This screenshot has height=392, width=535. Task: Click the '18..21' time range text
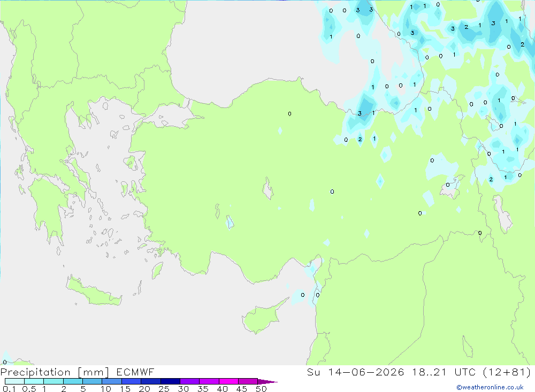click(429, 372)
